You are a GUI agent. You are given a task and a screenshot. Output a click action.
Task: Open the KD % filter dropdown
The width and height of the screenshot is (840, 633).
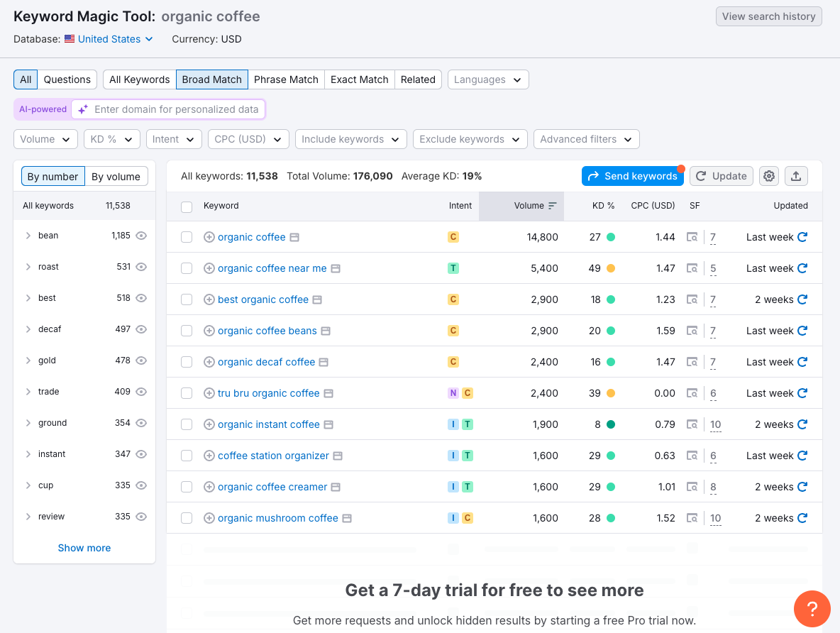[x=112, y=139]
